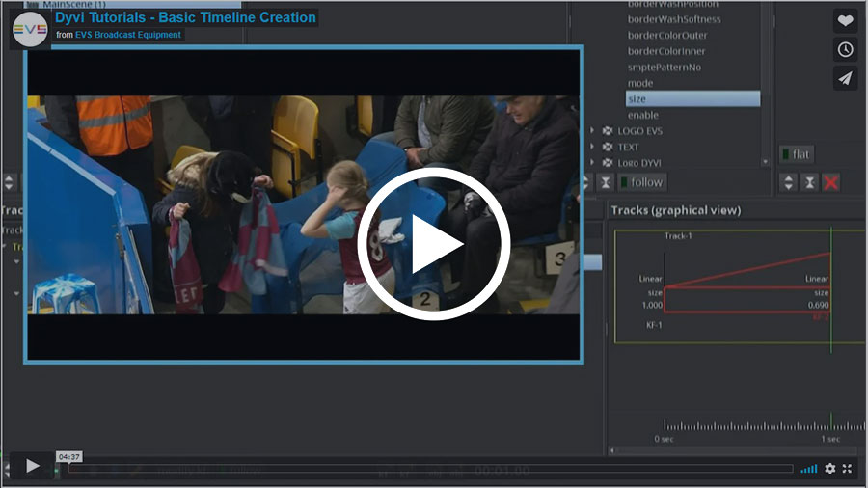The image size is (868, 488).
Task: Select the 'TEXT' tree item
Action: pos(628,148)
